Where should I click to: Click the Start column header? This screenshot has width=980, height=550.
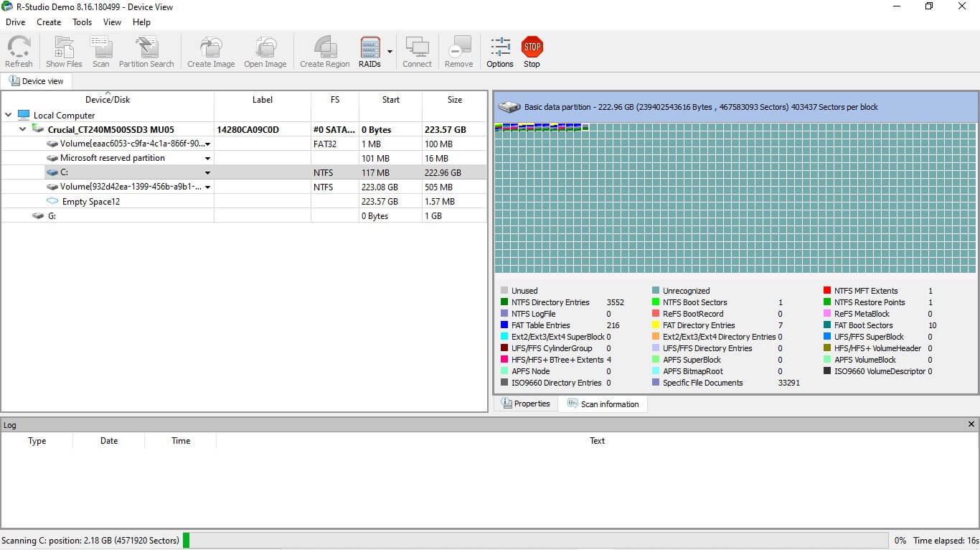pos(391,100)
